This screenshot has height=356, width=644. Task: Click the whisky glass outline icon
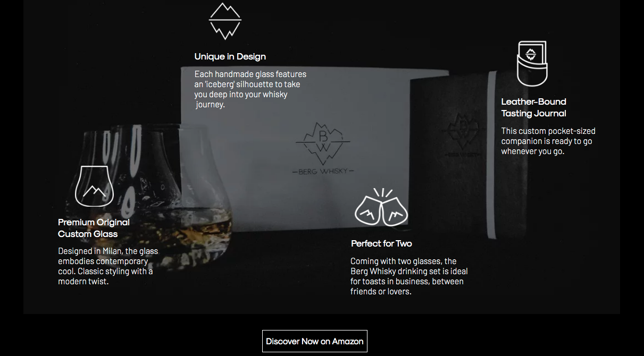[95, 186]
